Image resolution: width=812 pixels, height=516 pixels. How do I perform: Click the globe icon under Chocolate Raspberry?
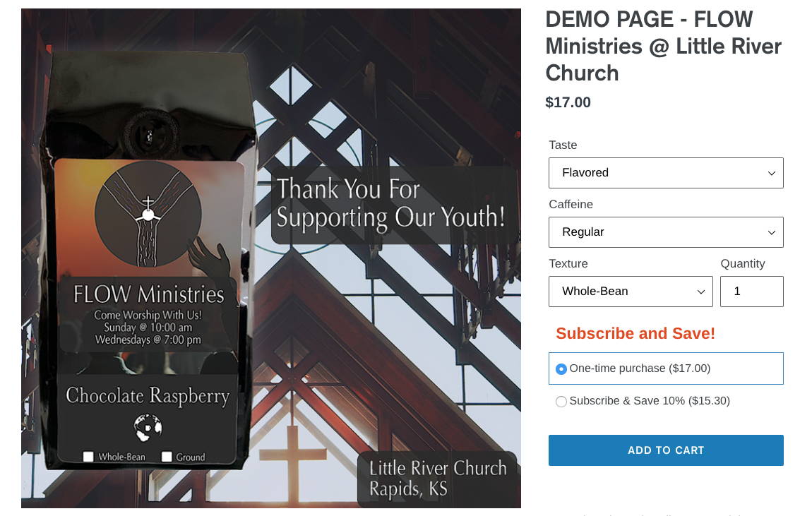(148, 428)
